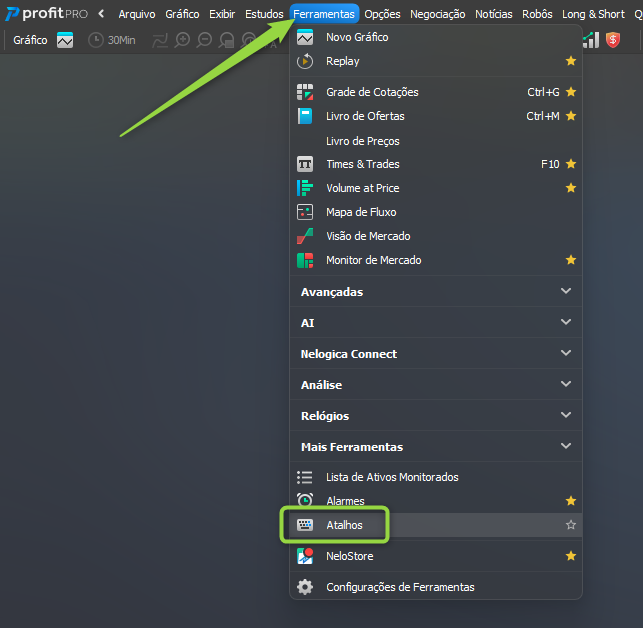643x628 pixels.
Task: Open Mapa de Fluxo icon
Action: tap(305, 212)
